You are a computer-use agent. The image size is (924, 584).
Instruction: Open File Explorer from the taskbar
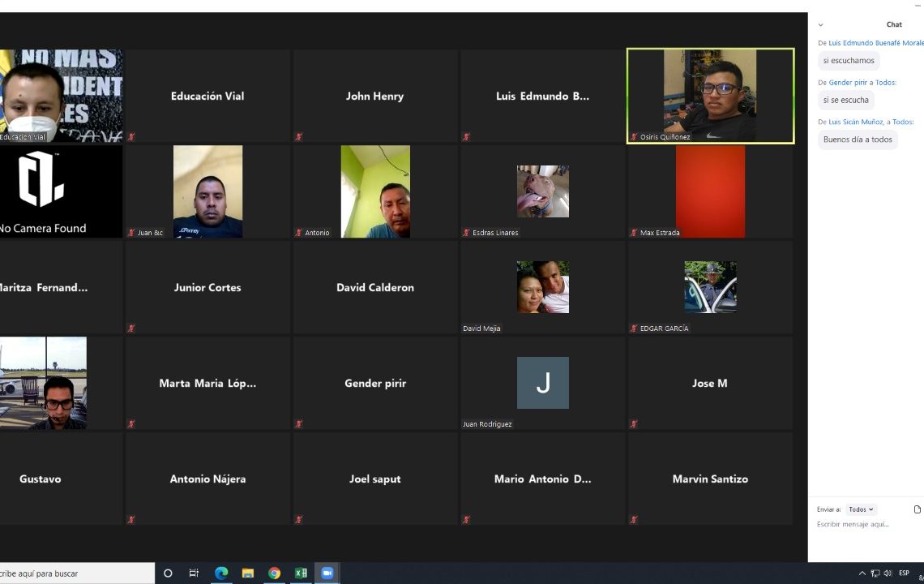[248, 573]
